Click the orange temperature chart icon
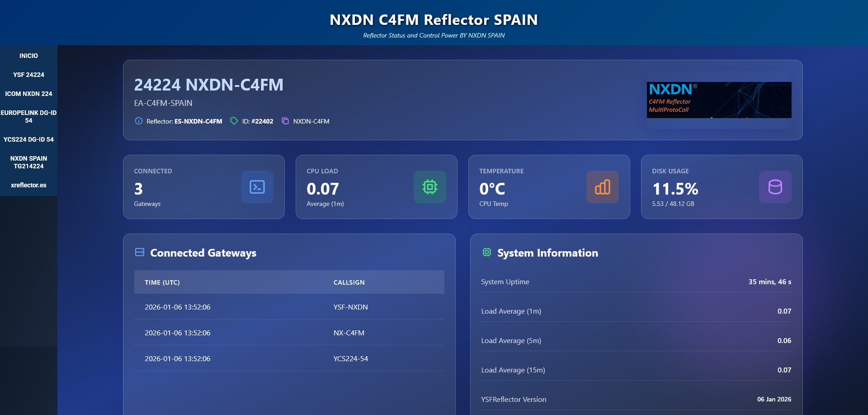868x415 pixels. point(602,187)
